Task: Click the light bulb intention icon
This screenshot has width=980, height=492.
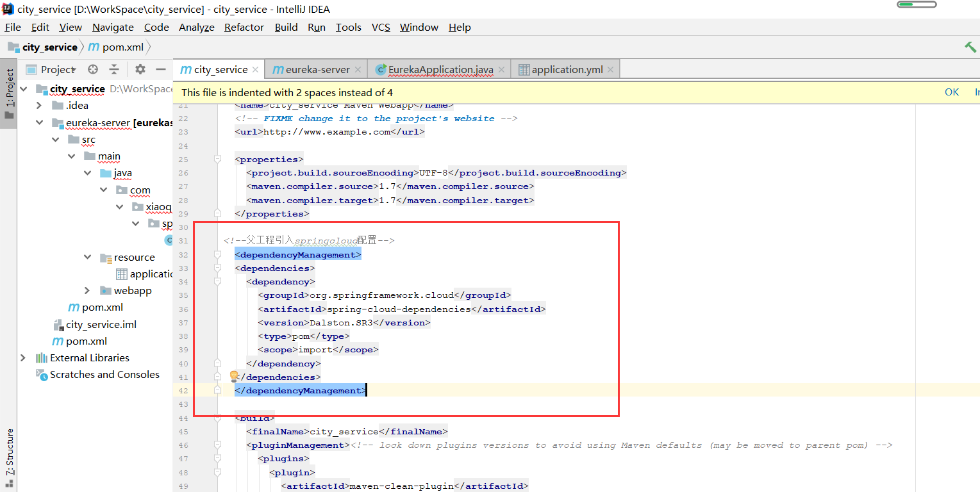Action: (234, 376)
